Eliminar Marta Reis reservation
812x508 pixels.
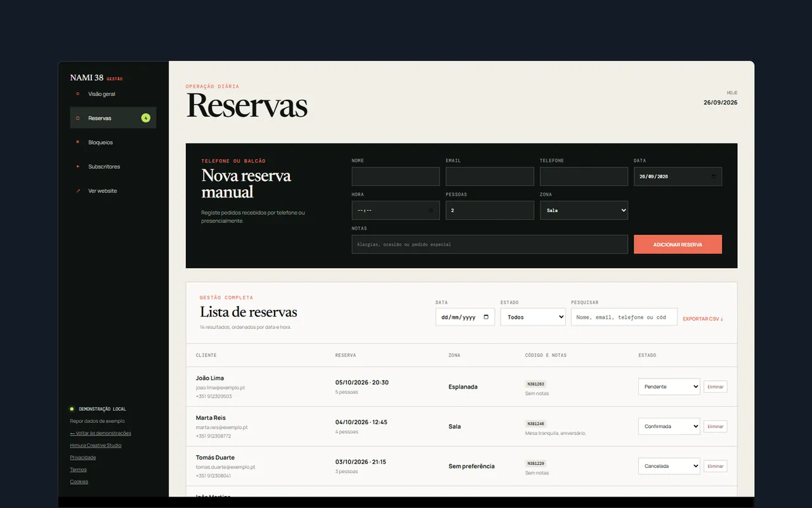716,426
